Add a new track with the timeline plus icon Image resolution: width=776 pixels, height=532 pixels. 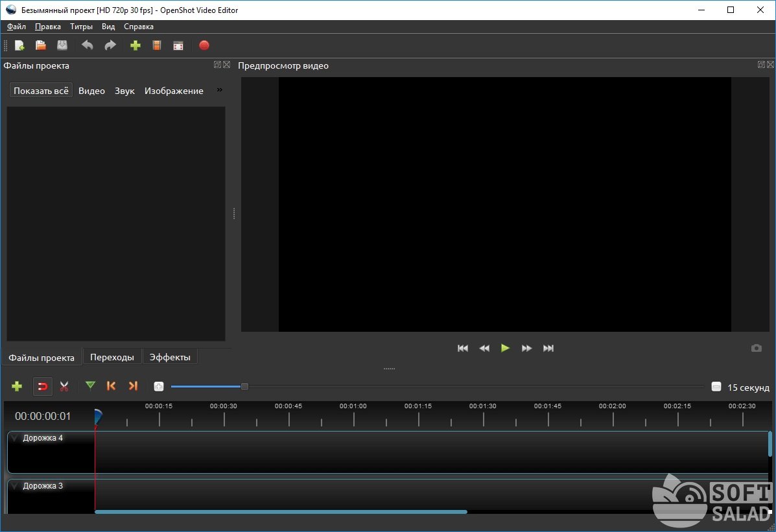tap(17, 386)
